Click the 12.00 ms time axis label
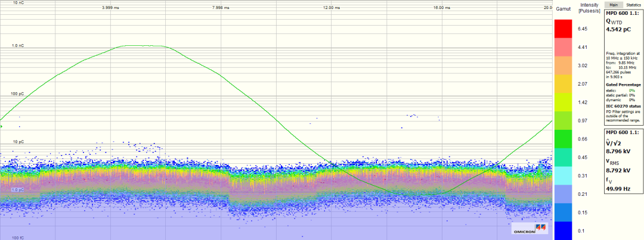This screenshot has width=644, height=240. coord(332,8)
